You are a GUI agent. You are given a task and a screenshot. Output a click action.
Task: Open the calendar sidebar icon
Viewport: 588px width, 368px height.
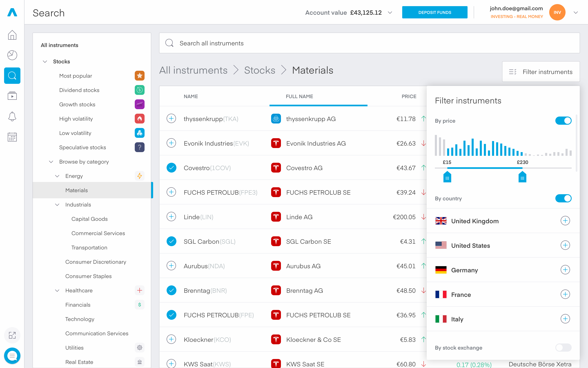tap(12, 137)
